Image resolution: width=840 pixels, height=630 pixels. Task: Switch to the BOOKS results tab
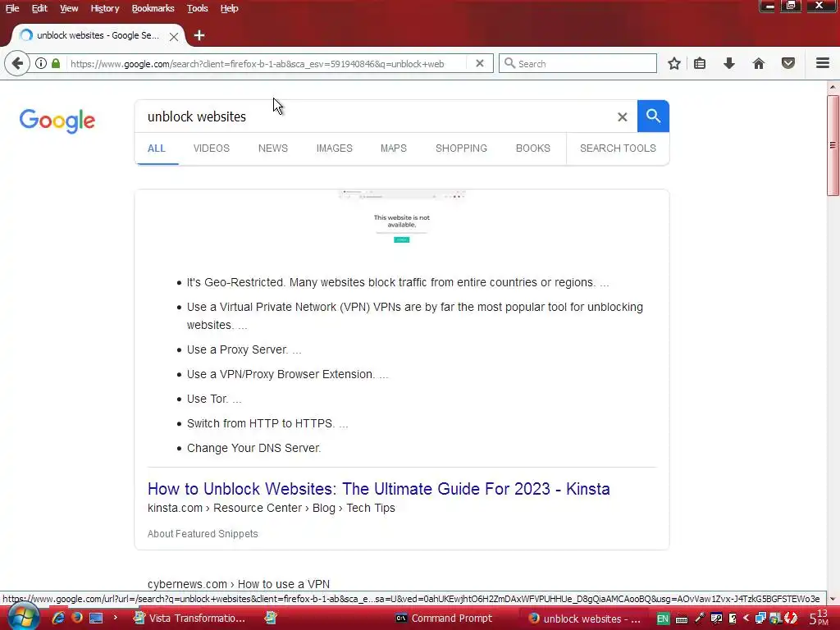[x=533, y=148]
